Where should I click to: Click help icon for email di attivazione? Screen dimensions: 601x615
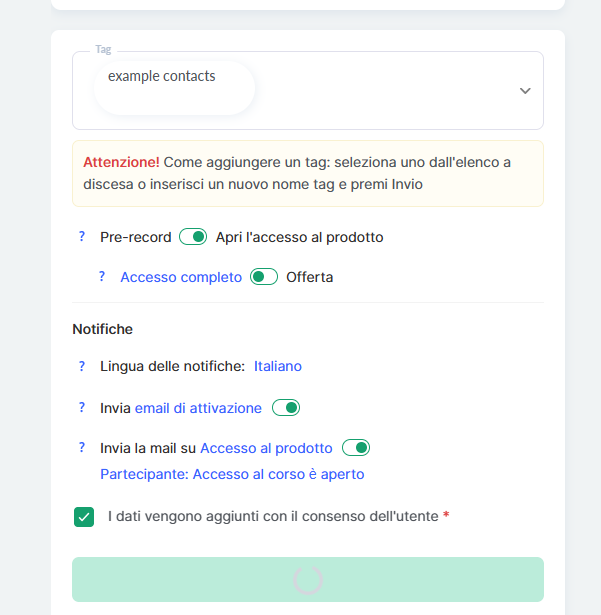82,407
